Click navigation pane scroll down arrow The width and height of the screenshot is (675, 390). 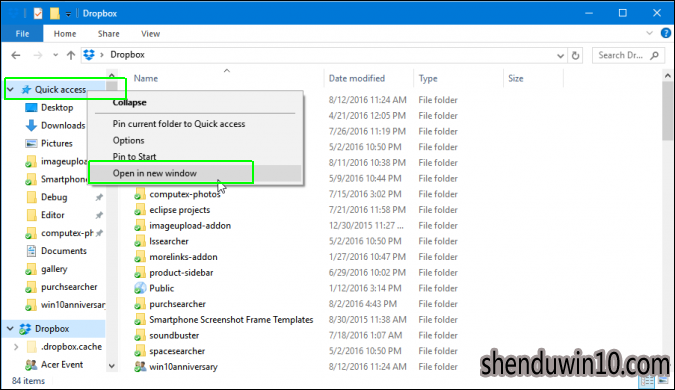[111, 366]
